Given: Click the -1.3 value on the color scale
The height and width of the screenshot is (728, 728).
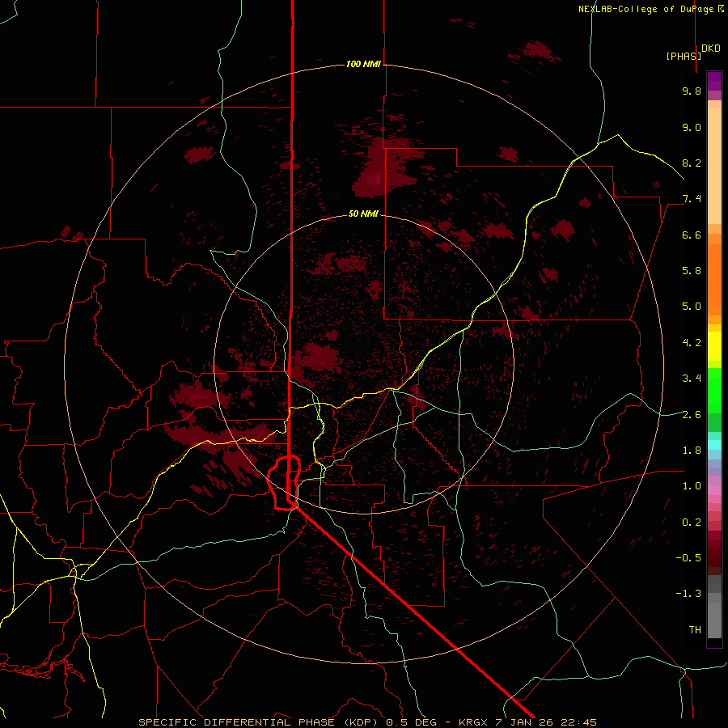Looking at the screenshot, I should click(x=688, y=594).
